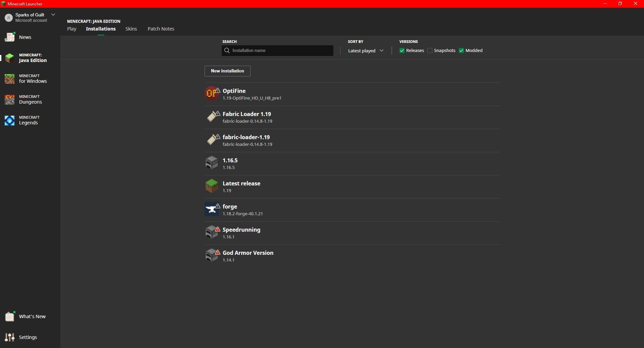Image resolution: width=644 pixels, height=348 pixels.
Task: Select Minecraft Legends icon in sidebar
Action: click(x=10, y=120)
